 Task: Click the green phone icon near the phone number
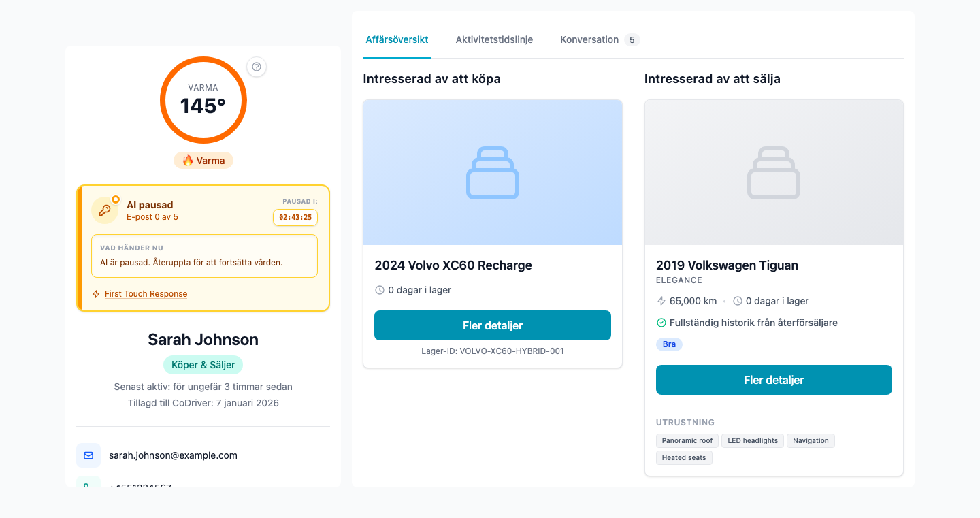click(88, 487)
